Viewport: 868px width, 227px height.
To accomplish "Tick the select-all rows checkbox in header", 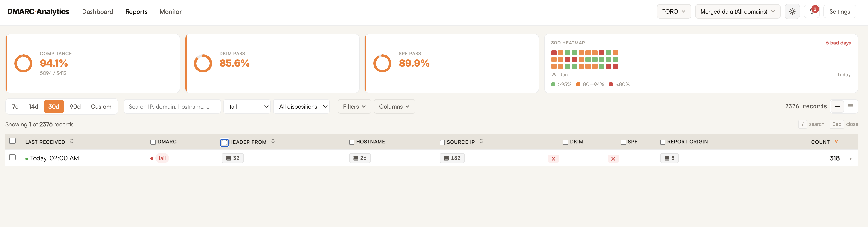I will tap(12, 141).
